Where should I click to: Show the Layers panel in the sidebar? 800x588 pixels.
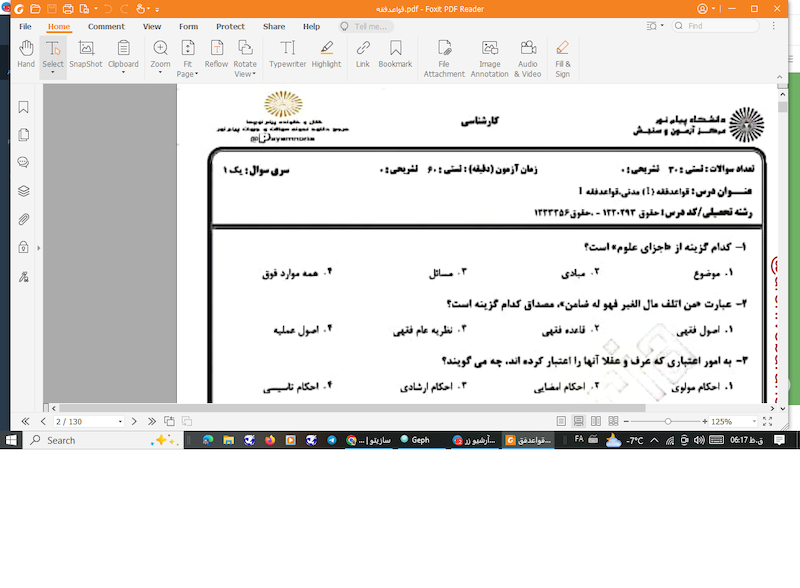(23, 191)
